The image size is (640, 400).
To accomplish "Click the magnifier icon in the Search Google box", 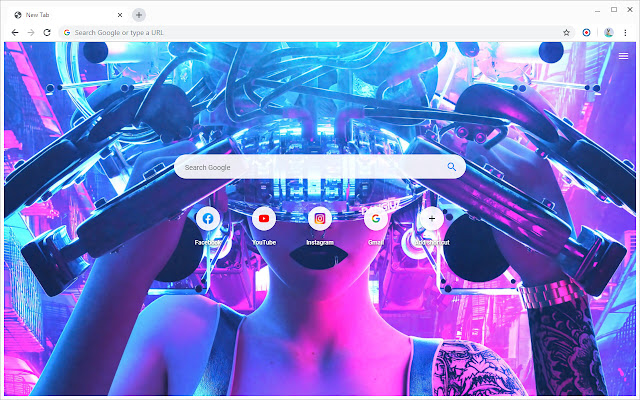I will [451, 167].
